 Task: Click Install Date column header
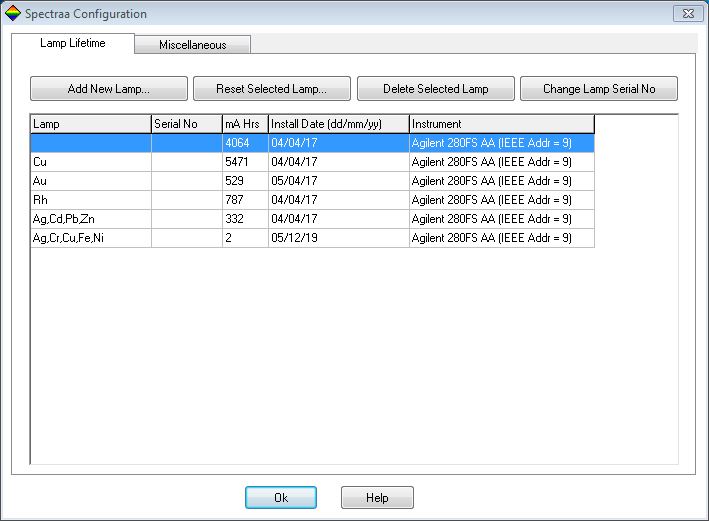[338, 124]
